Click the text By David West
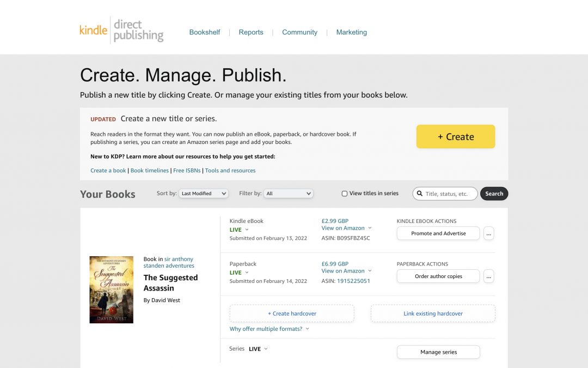Viewport: 588px width, 368px height. (x=162, y=300)
